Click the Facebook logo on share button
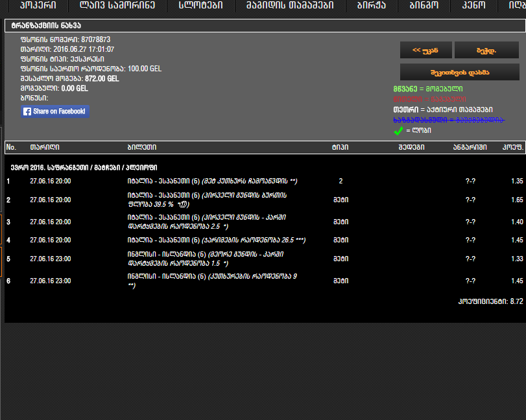Viewport: 526px width, 420px height. (x=27, y=111)
